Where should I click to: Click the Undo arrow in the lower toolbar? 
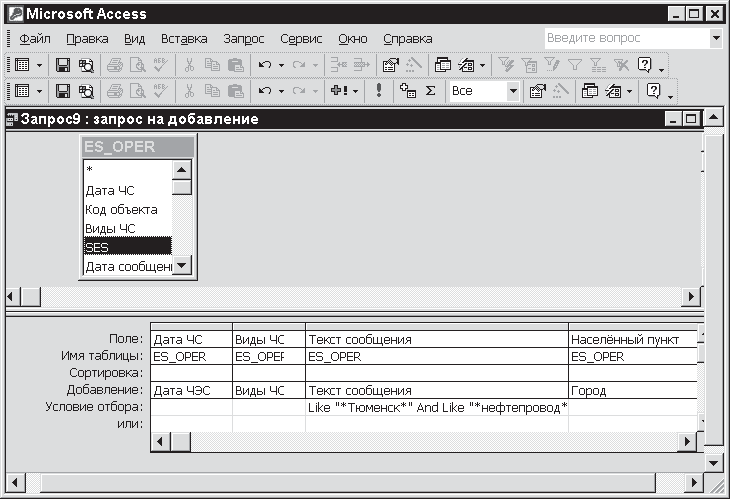(264, 91)
